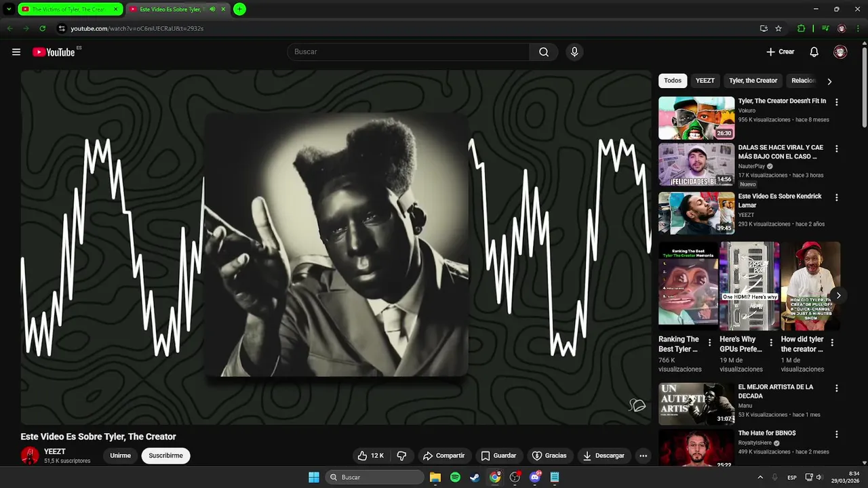Open 'Tyler, The Creator Doesn't Fit In' thumbnail

(696, 118)
